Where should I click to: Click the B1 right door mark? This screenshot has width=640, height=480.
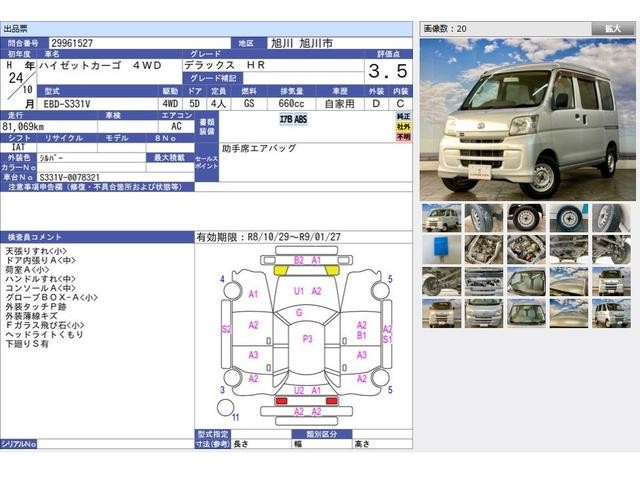(x=362, y=335)
